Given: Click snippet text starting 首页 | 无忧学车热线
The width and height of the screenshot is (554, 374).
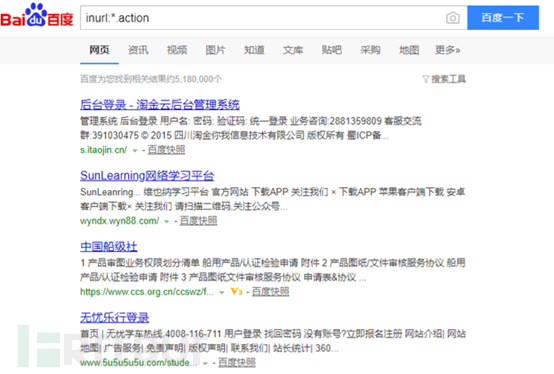Looking at the screenshot, I should (273, 341).
